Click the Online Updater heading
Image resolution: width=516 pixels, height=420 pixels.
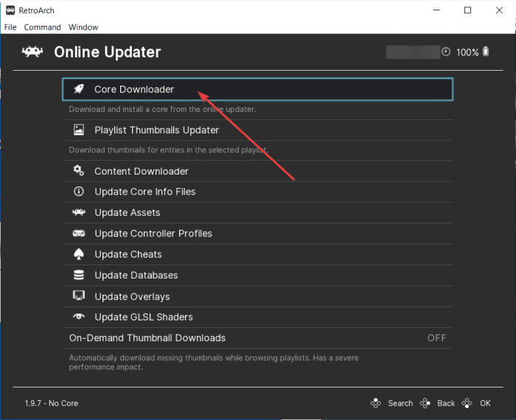(108, 52)
